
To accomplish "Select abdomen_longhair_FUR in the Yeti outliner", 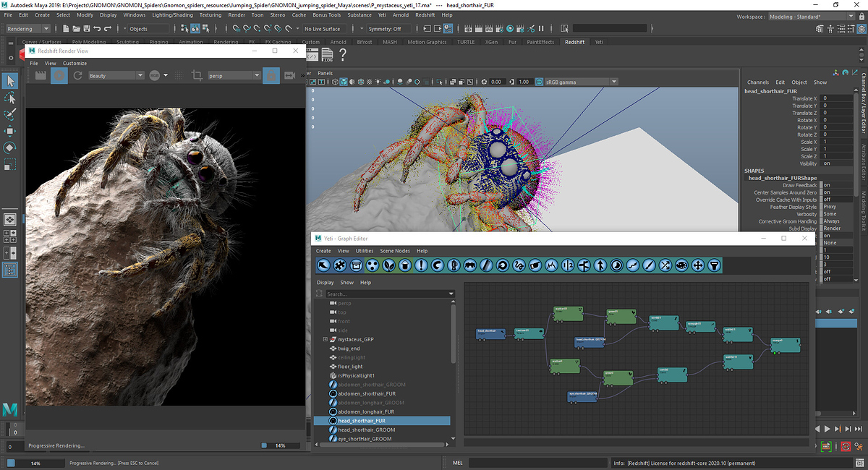I will [x=367, y=411].
